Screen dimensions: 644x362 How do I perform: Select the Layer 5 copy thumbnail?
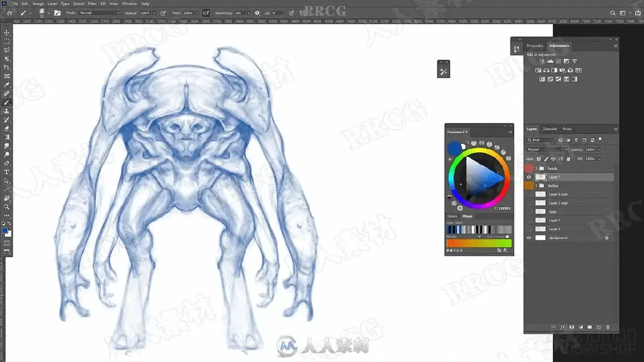540,203
